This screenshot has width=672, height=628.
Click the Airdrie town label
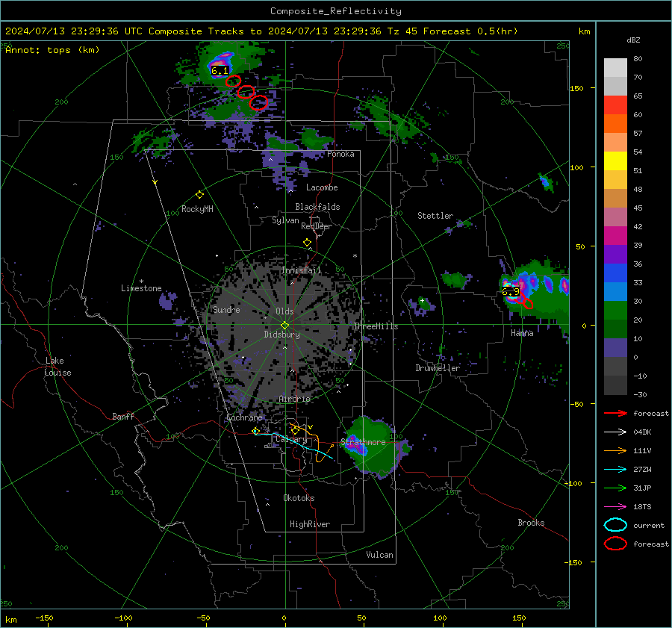pyautogui.click(x=294, y=399)
